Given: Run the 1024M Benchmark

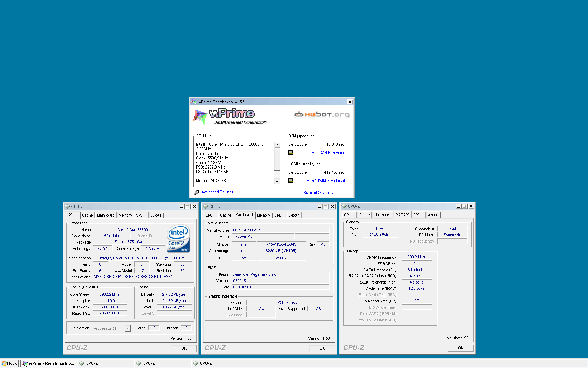Looking at the screenshot, I should [x=326, y=181].
